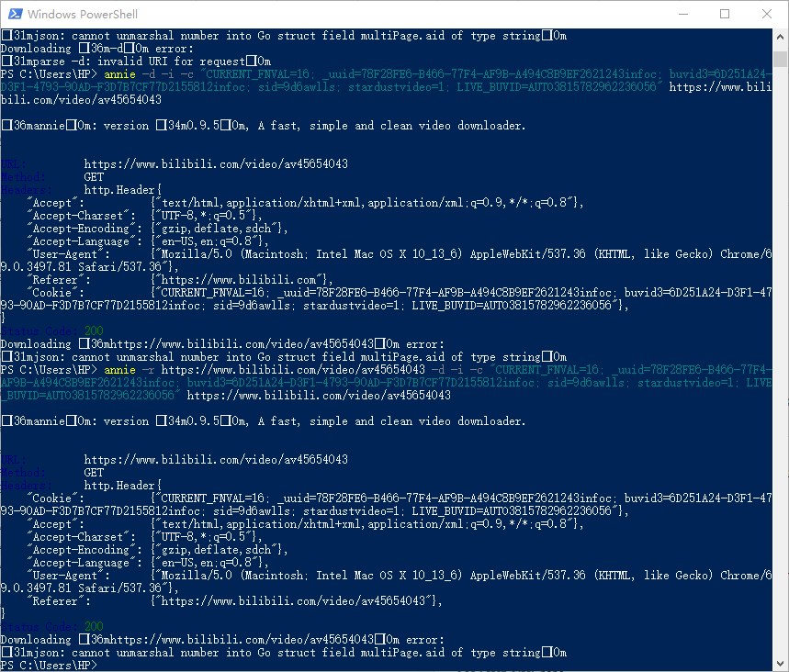Click the 'Windows PowerShell' title text
The height and width of the screenshot is (672, 789).
pyautogui.click(x=83, y=14)
